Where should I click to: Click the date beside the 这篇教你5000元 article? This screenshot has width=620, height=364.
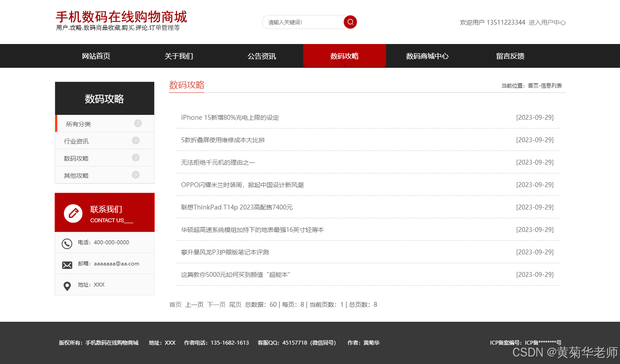(x=535, y=275)
